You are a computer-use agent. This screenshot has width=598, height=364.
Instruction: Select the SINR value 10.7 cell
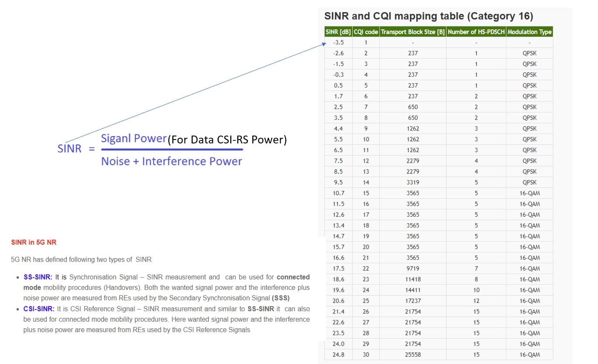click(338, 193)
